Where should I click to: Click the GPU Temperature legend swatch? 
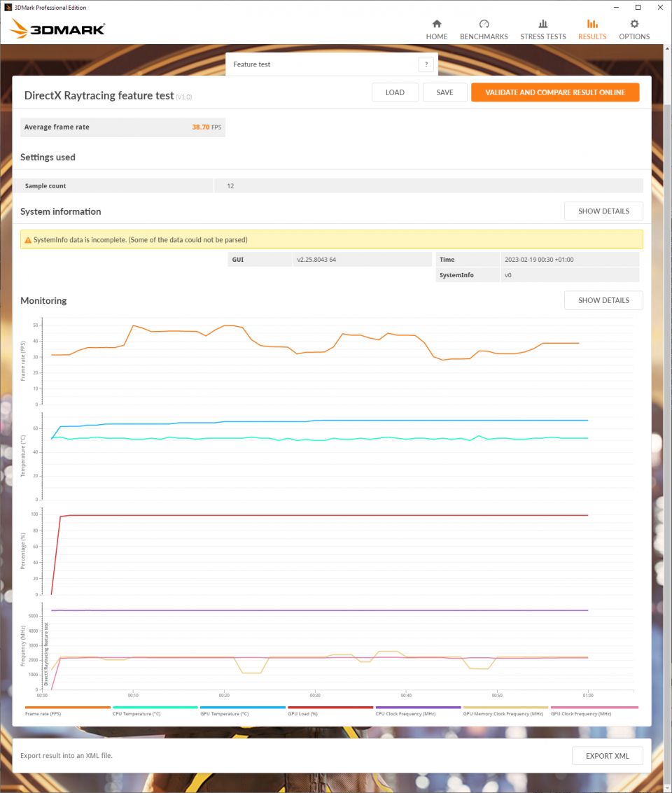tap(243, 708)
